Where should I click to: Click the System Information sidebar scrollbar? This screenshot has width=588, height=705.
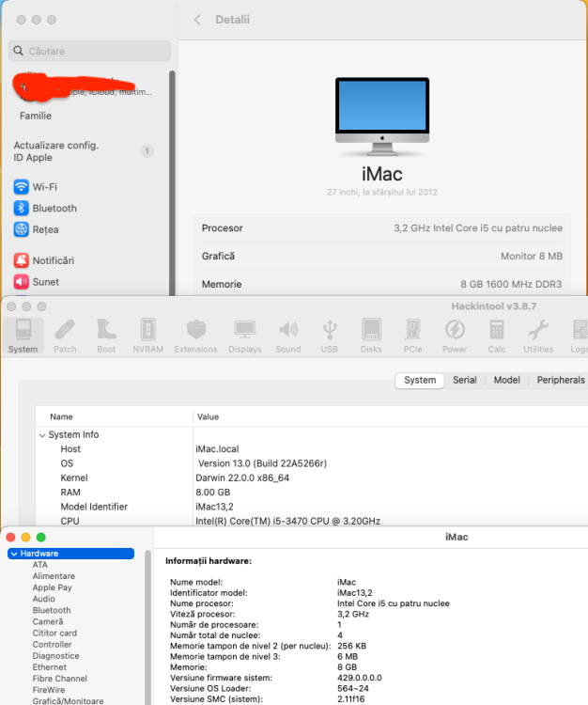(147, 627)
